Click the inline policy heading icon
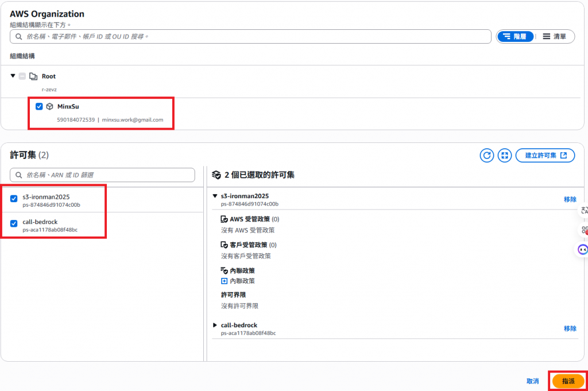 (225, 270)
